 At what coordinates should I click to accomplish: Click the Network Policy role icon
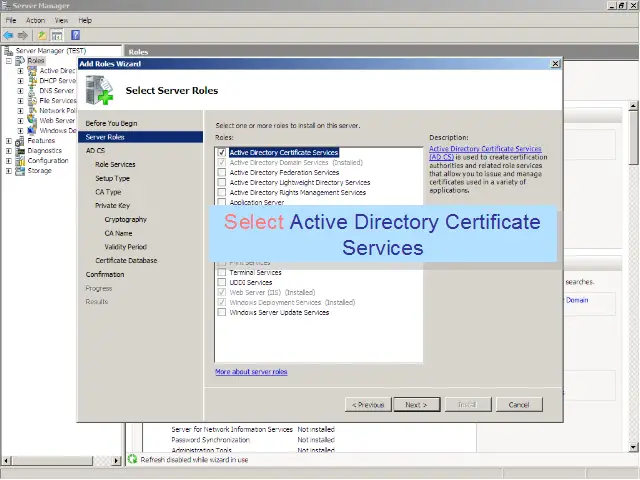pyautogui.click(x=32, y=111)
